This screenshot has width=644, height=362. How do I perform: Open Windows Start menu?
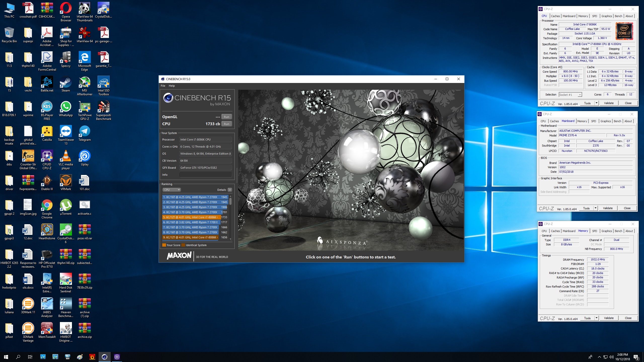coord(6,357)
